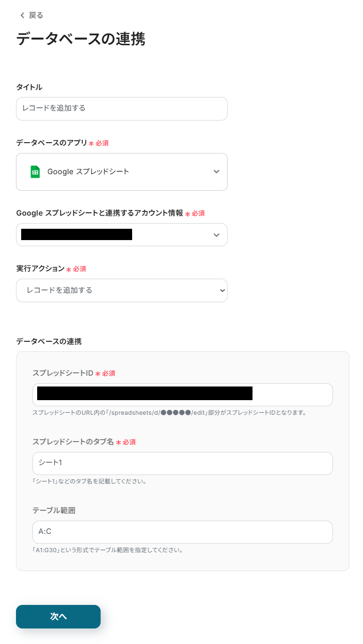Click the red asterisk beside スプレッドシートのタブ名
Image resolution: width=363 pixels, height=644 pixels.
118,443
